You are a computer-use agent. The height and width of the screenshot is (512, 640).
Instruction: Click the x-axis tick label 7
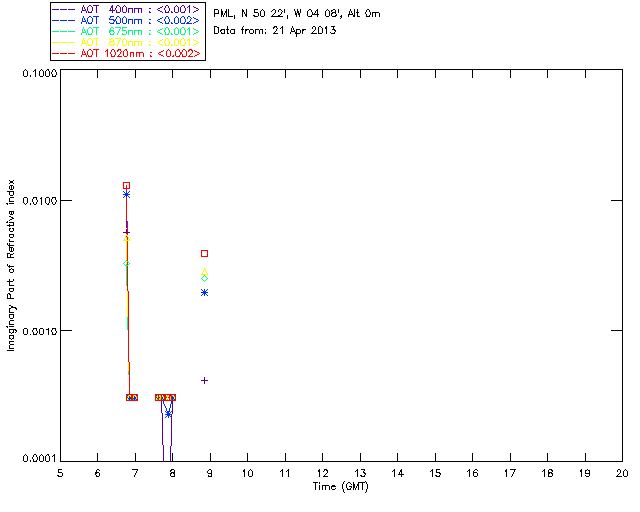[135, 473]
